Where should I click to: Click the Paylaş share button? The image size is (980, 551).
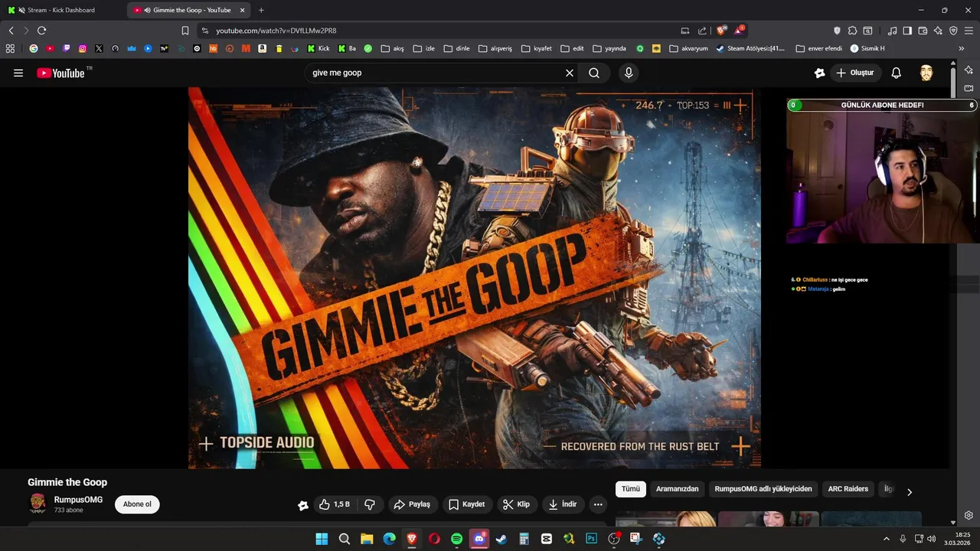(x=412, y=504)
